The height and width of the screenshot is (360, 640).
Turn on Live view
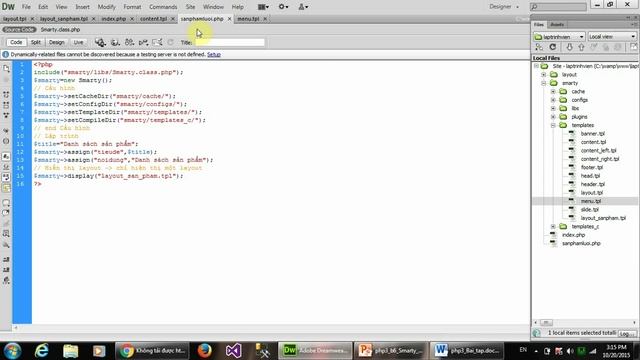pos(78,42)
